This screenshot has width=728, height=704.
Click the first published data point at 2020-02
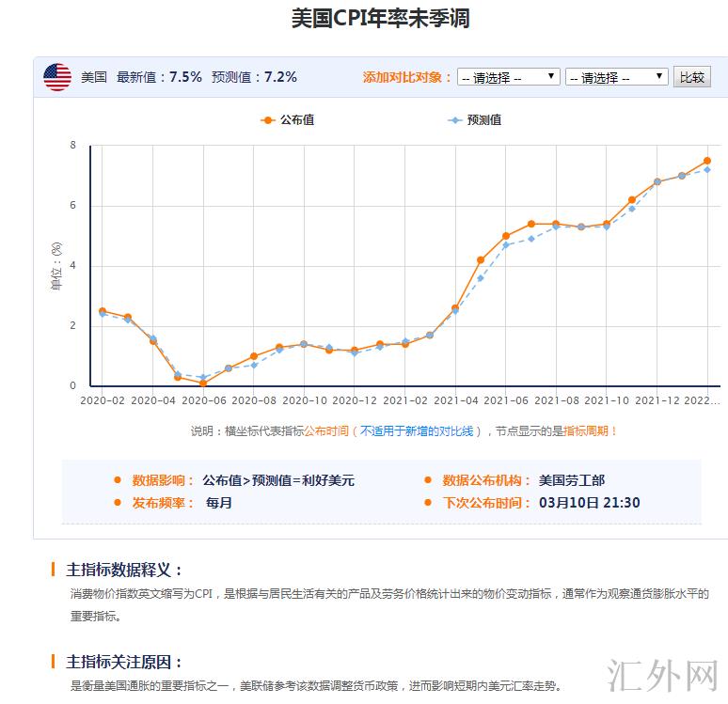(x=103, y=311)
